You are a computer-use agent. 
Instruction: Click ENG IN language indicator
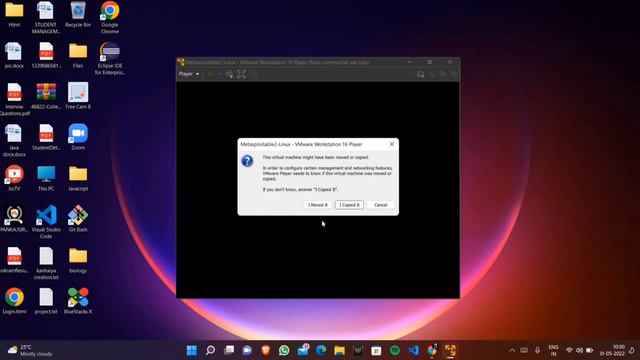coord(553,350)
